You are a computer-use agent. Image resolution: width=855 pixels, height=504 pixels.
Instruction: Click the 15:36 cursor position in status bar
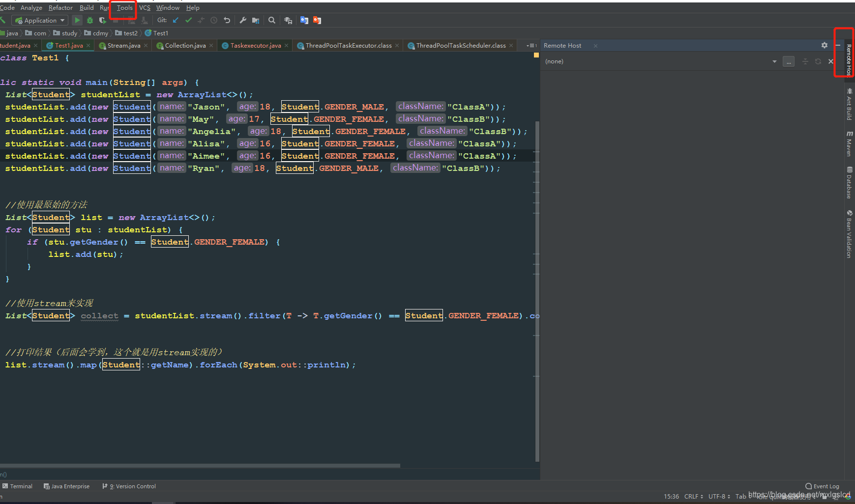tap(671, 496)
